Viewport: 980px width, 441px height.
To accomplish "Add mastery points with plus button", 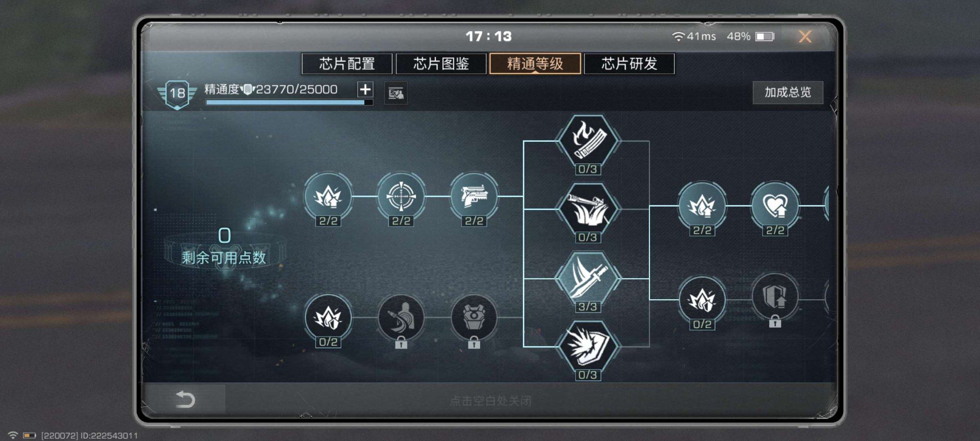I will point(365,89).
